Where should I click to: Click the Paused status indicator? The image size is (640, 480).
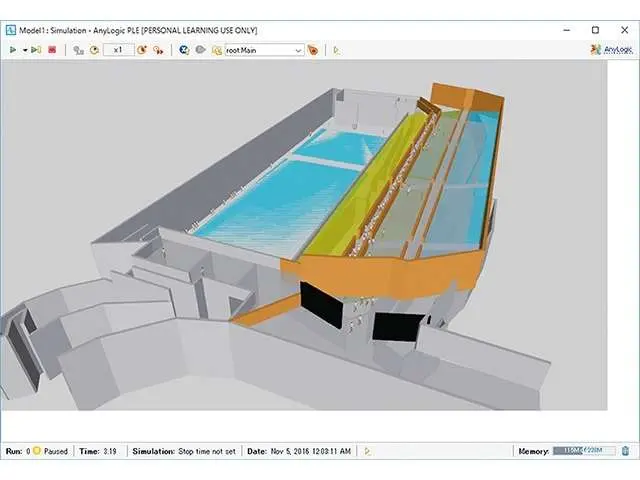(50, 451)
